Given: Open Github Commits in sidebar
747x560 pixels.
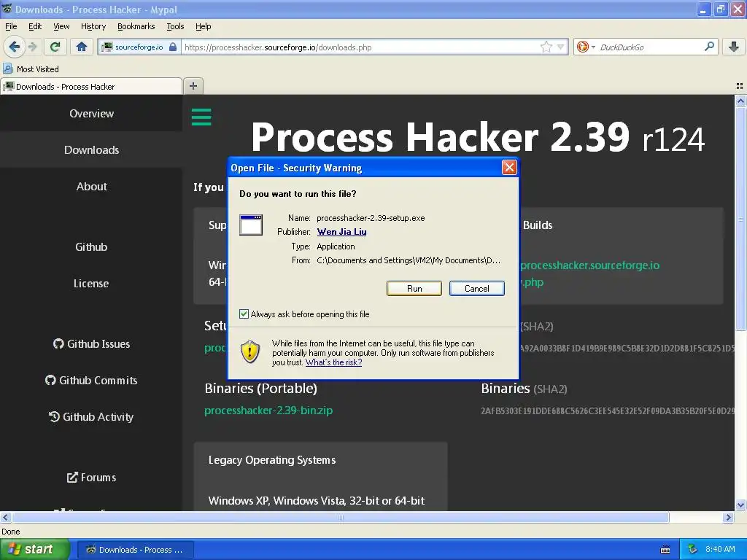Looking at the screenshot, I should click(x=91, y=380).
